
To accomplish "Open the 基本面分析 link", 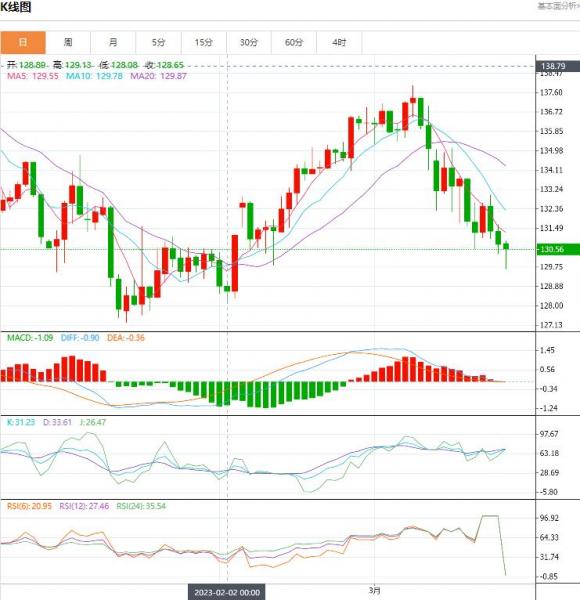I will point(559,6).
